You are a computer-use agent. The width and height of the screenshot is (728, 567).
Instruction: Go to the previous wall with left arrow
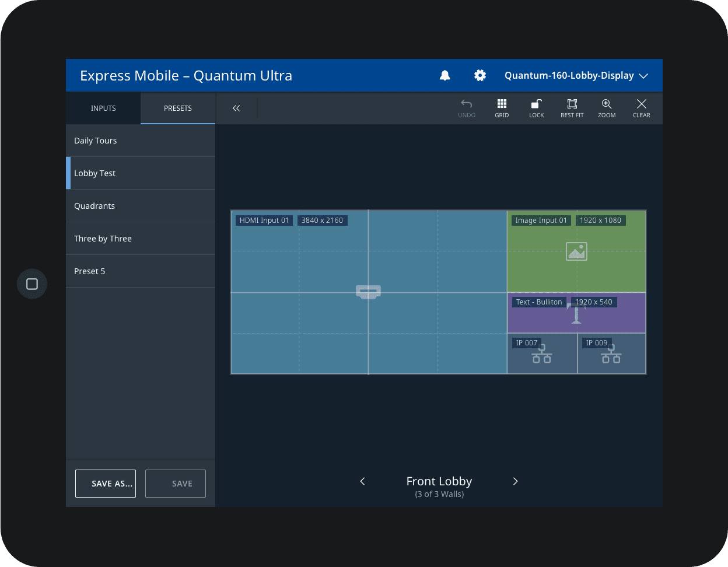[362, 481]
